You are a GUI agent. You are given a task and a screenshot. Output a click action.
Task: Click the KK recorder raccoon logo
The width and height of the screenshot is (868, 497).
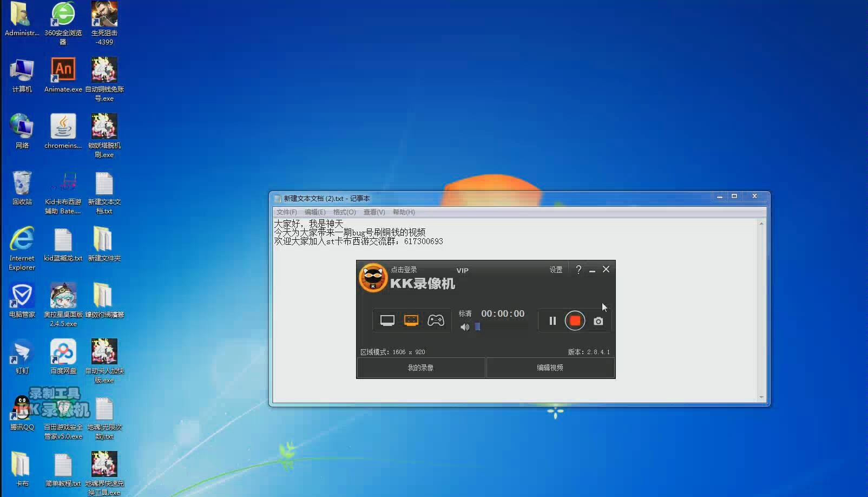[x=373, y=278]
